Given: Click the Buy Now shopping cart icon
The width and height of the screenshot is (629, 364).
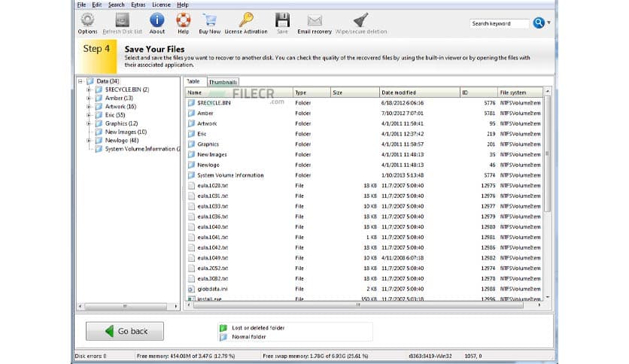Looking at the screenshot, I should point(209,20).
